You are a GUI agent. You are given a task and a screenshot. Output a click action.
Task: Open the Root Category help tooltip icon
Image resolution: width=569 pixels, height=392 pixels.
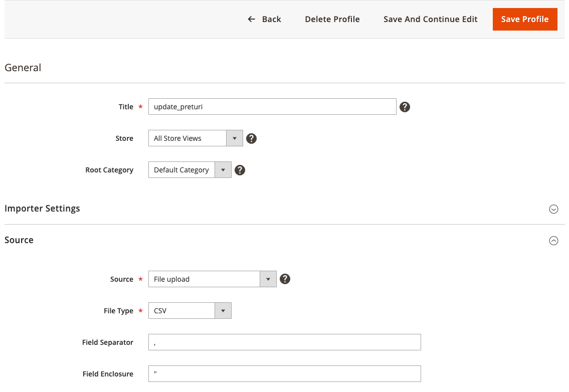240,170
